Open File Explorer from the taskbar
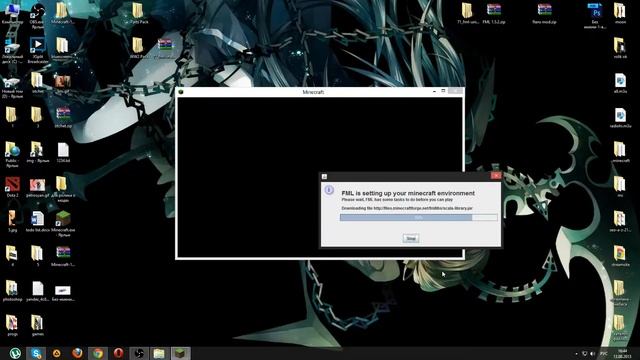640x360 pixels. pyautogui.click(x=160, y=353)
